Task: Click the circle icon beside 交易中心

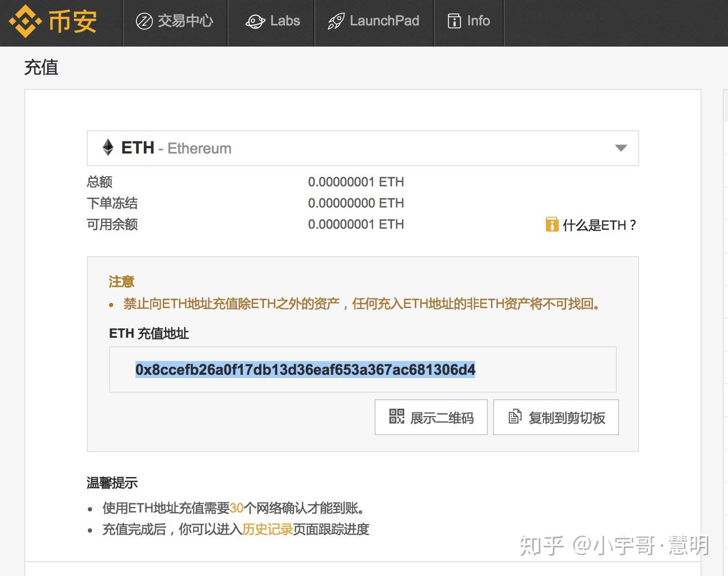Action: (x=143, y=22)
